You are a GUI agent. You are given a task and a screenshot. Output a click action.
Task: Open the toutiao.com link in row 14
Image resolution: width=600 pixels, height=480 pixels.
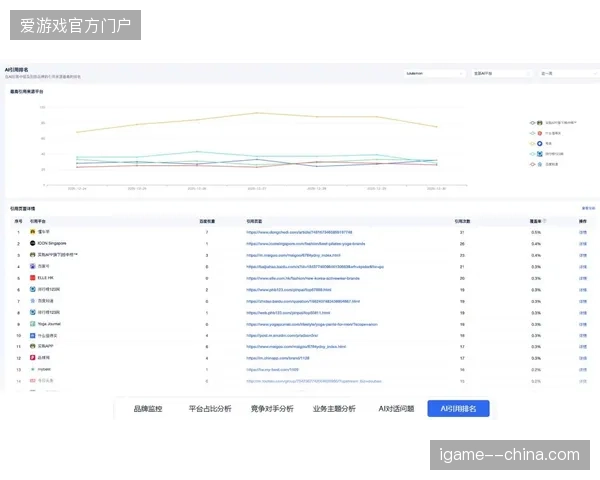click(314, 381)
